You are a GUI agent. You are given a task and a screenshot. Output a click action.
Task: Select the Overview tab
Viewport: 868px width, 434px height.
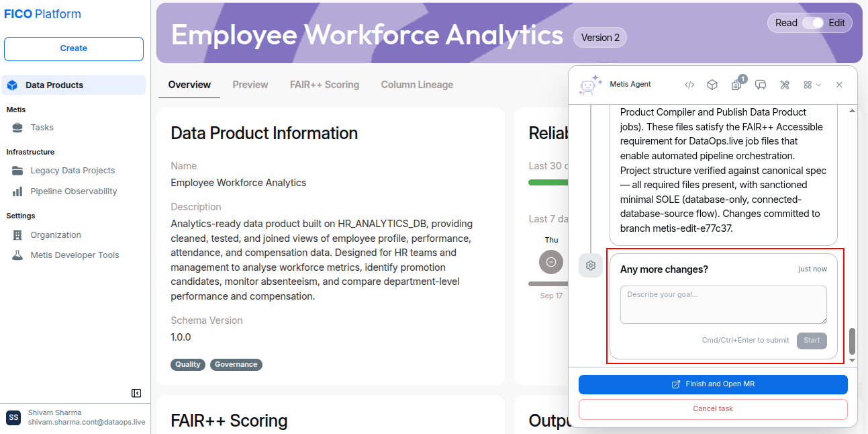189,85
